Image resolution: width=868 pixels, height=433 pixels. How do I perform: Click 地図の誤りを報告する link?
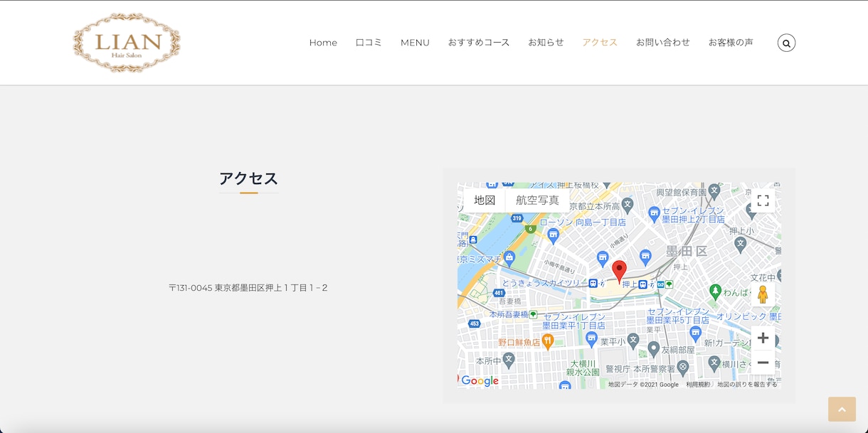pos(747,385)
